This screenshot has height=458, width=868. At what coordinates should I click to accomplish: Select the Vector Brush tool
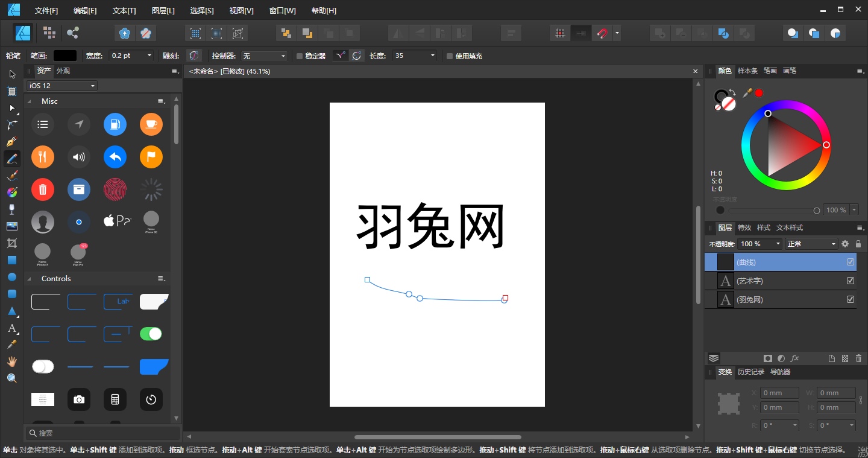click(x=12, y=176)
